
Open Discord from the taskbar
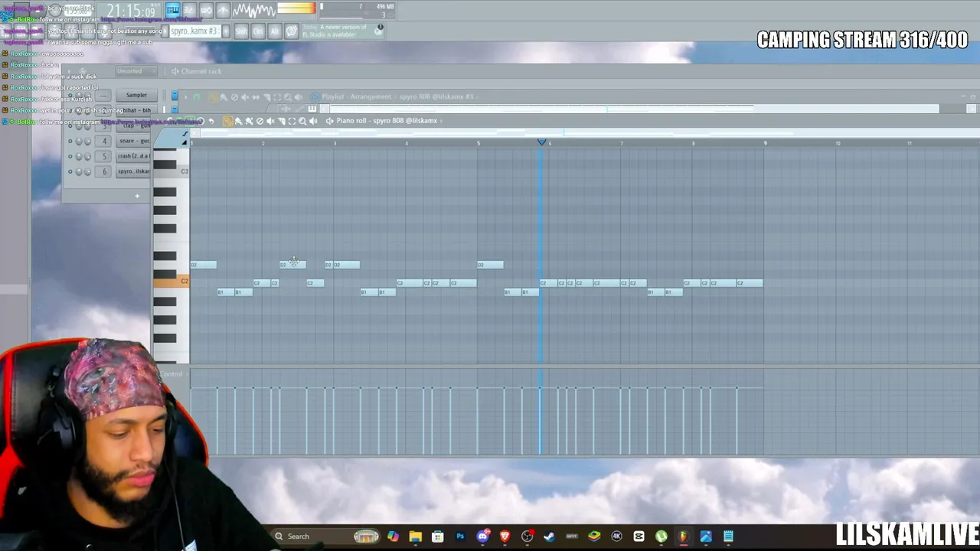click(x=482, y=536)
